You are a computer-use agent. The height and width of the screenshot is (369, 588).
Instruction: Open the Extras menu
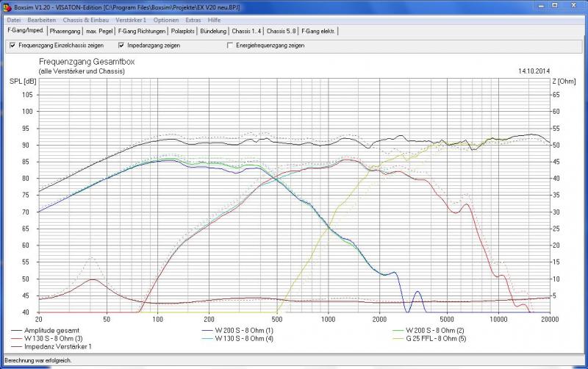click(x=193, y=21)
